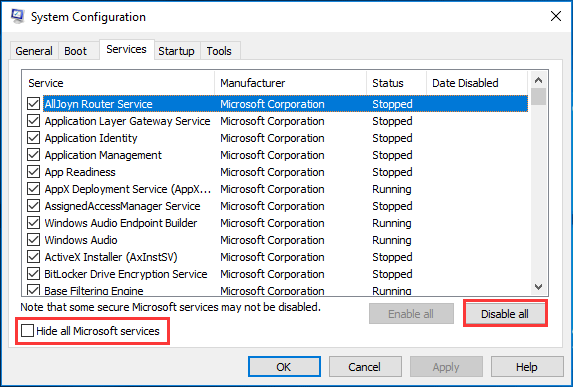Sort by the Status column header
Viewport: 573px width, 387px height.
click(x=396, y=83)
